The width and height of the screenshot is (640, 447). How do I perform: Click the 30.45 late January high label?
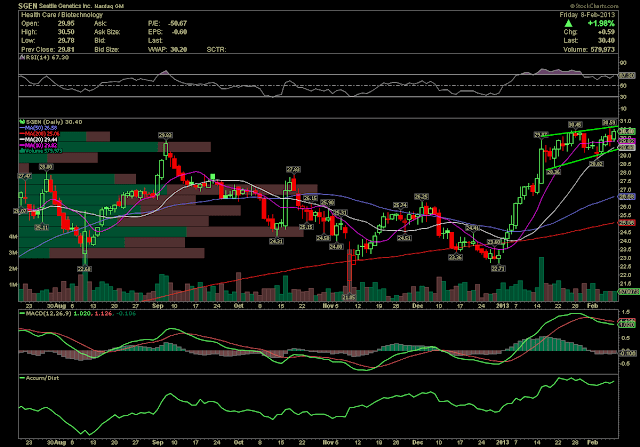click(x=576, y=124)
